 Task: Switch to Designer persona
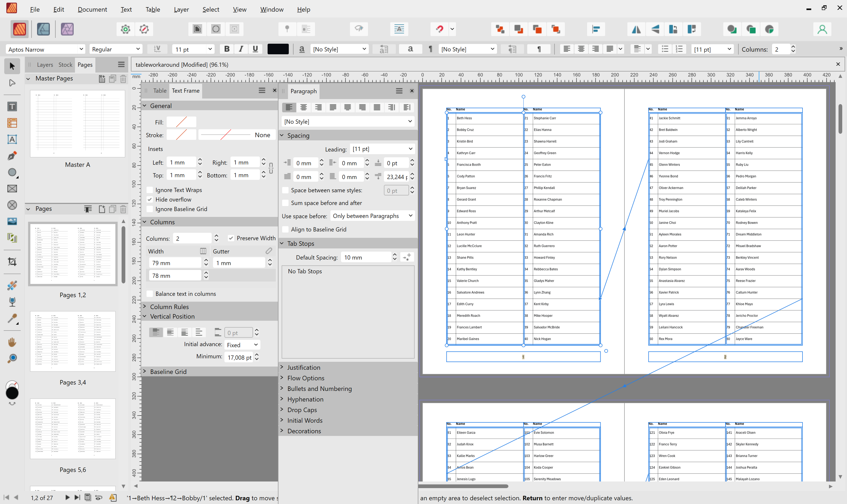(x=43, y=29)
